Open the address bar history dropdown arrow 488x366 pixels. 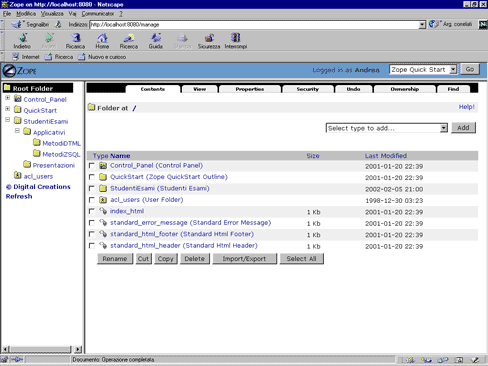422,24
